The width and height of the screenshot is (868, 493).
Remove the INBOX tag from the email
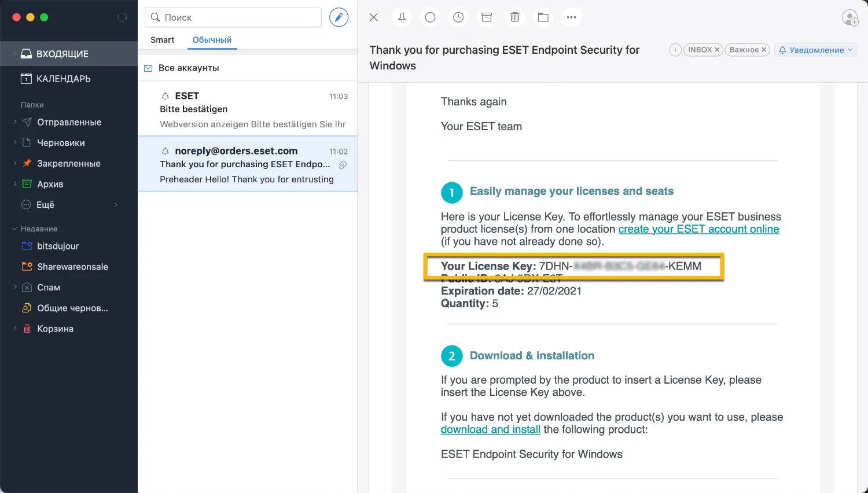tap(717, 50)
